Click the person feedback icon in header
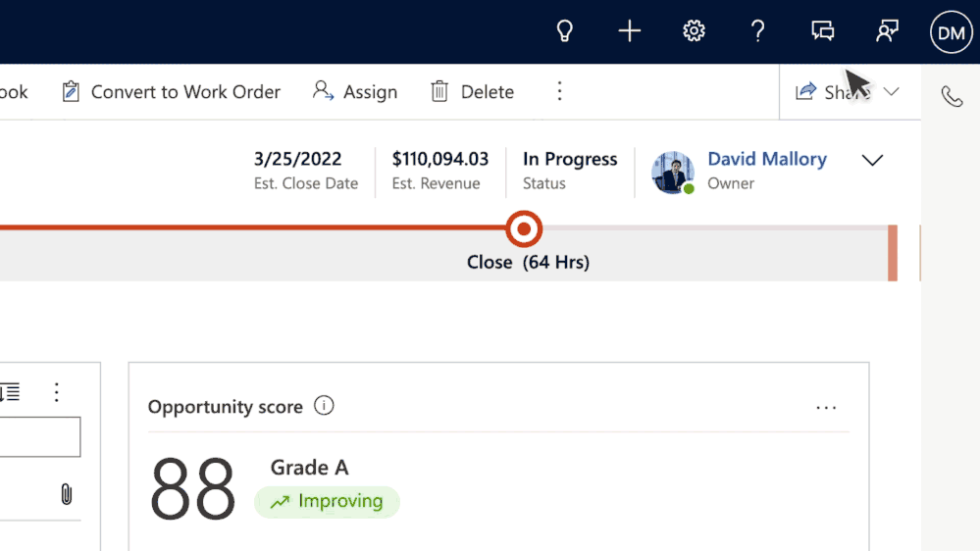Image resolution: width=980 pixels, height=551 pixels. point(887,31)
